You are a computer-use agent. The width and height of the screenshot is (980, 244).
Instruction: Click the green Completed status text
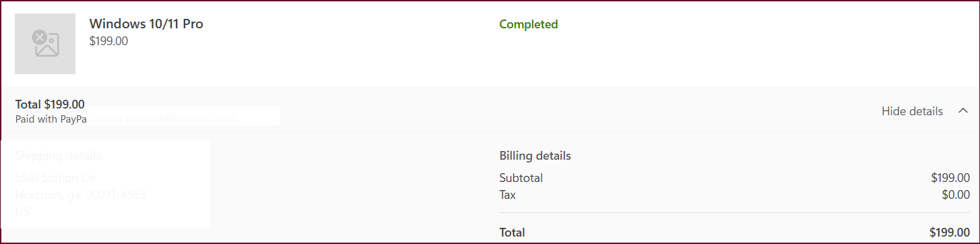tap(529, 24)
